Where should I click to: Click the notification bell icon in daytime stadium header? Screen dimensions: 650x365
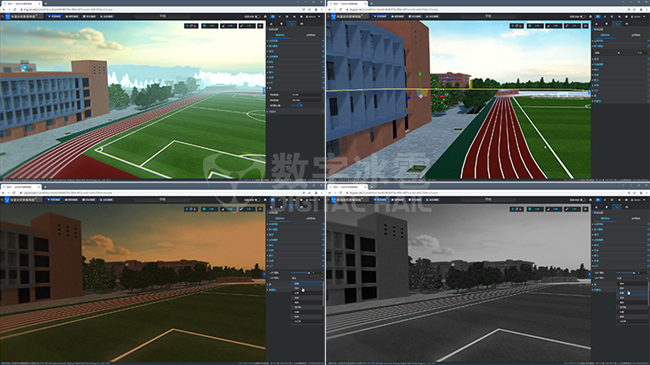point(265,17)
